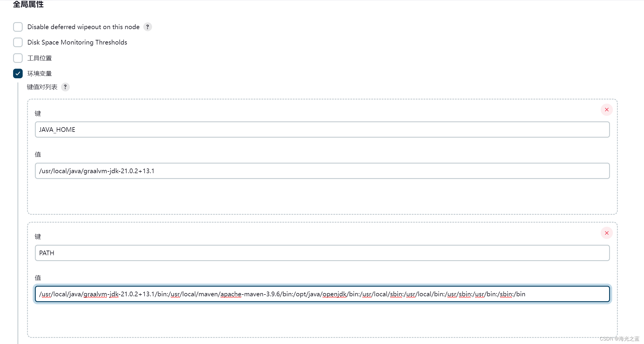Select the PATH key input field
This screenshot has width=644, height=344.
click(x=322, y=253)
